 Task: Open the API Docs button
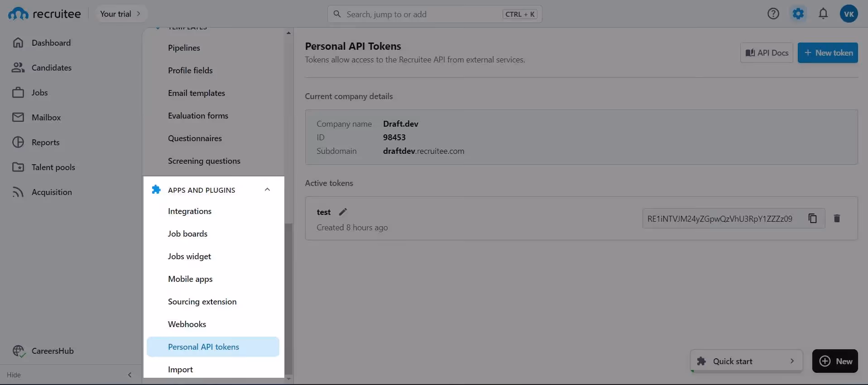(767, 52)
